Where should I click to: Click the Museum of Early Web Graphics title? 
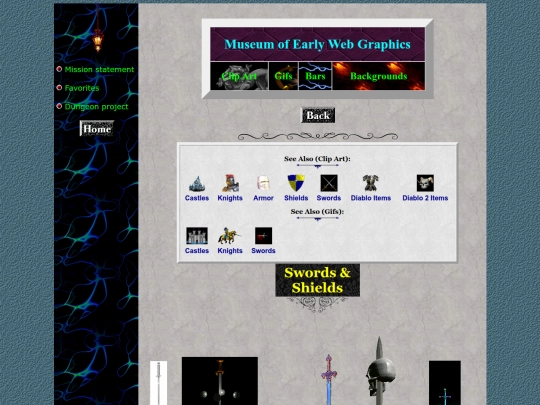click(318, 44)
